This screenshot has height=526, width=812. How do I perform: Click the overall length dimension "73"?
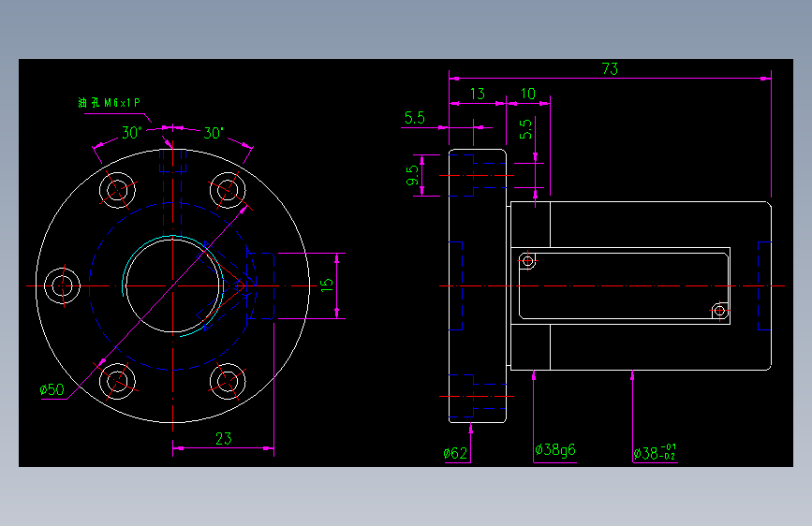[x=610, y=69]
